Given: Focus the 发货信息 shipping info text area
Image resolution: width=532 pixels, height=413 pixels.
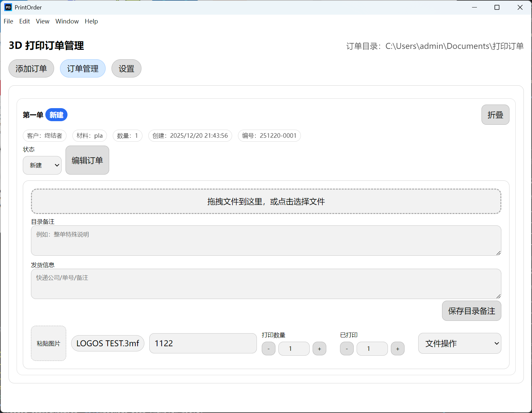Looking at the screenshot, I should coord(266,284).
